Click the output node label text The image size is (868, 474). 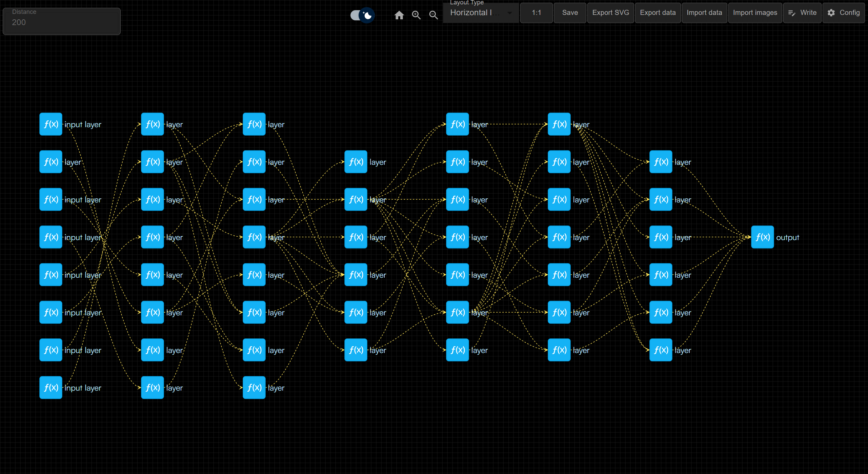[787, 237]
